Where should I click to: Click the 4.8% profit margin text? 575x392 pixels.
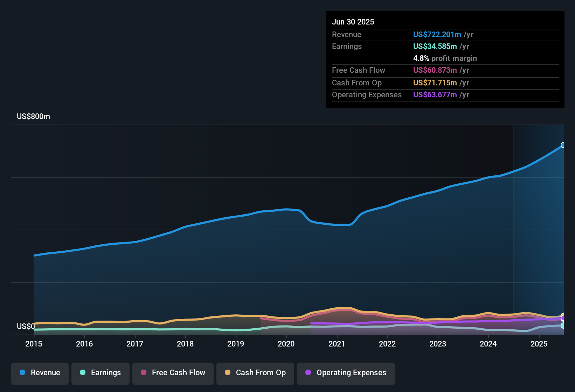[x=445, y=58]
